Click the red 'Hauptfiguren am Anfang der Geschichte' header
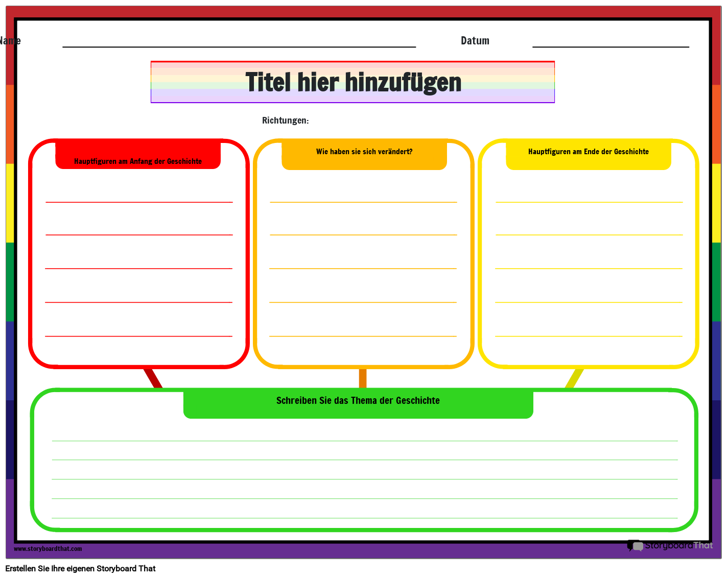The width and height of the screenshot is (728, 578). pos(138,161)
